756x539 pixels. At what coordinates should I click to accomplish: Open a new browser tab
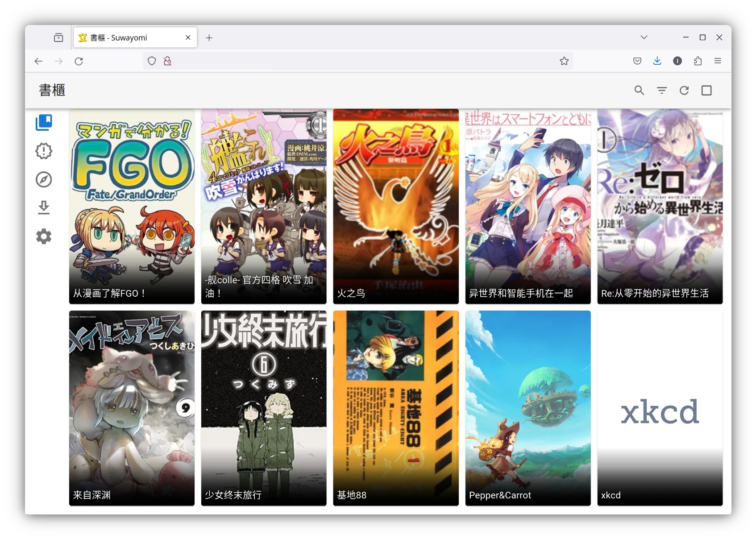pyautogui.click(x=209, y=38)
